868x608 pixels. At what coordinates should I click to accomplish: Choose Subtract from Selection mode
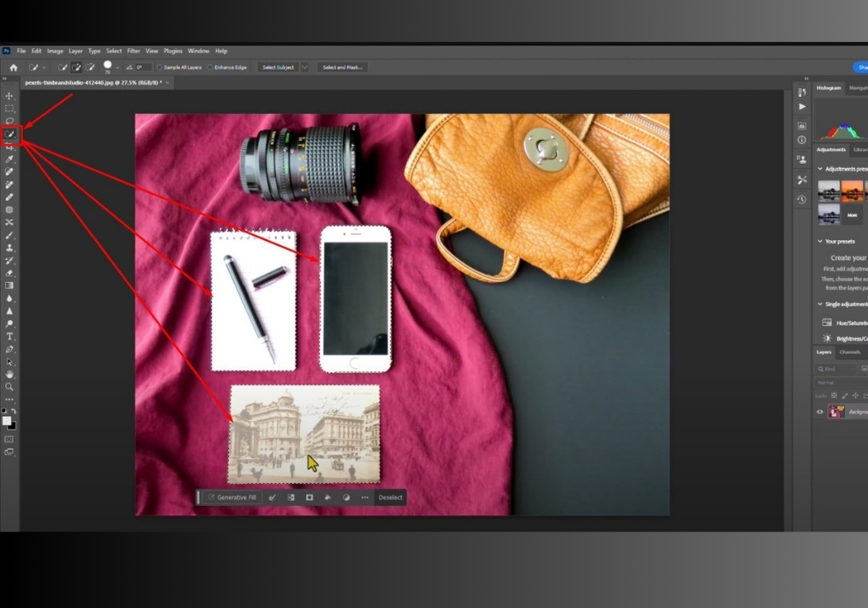pyautogui.click(x=90, y=68)
